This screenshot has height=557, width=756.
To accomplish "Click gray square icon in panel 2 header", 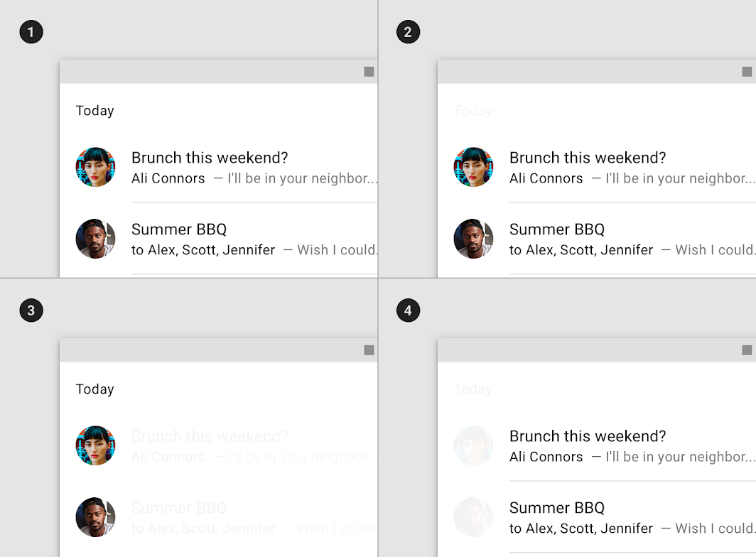I will 747,72.
